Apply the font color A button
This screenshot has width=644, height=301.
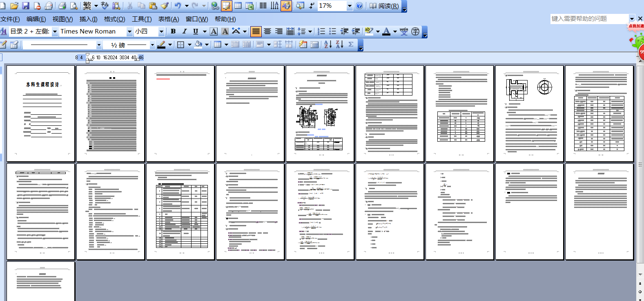386,31
